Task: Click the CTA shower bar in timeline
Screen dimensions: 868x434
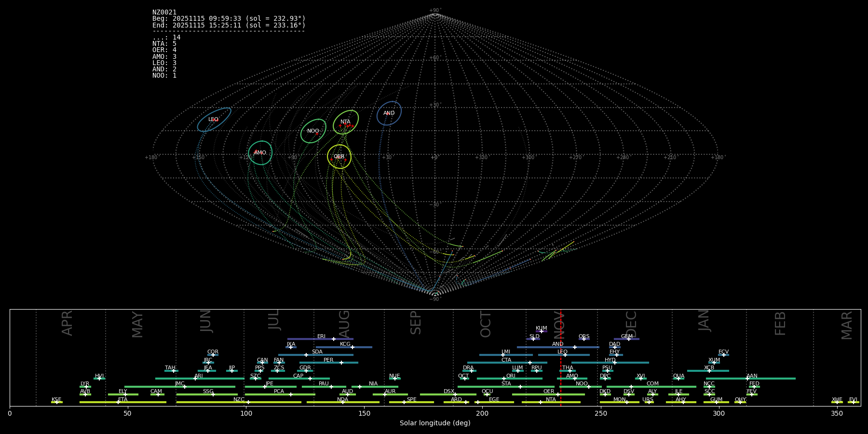Action: point(507,363)
